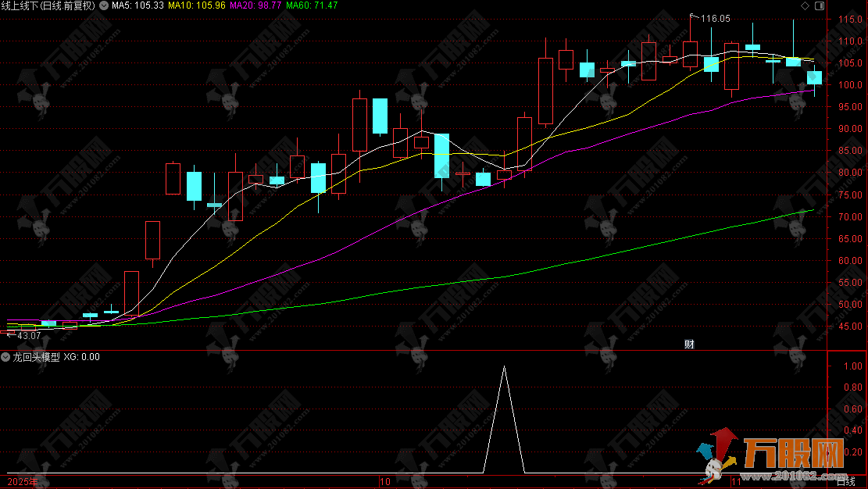Click the 60.00 price axis label

pyautogui.click(x=850, y=260)
